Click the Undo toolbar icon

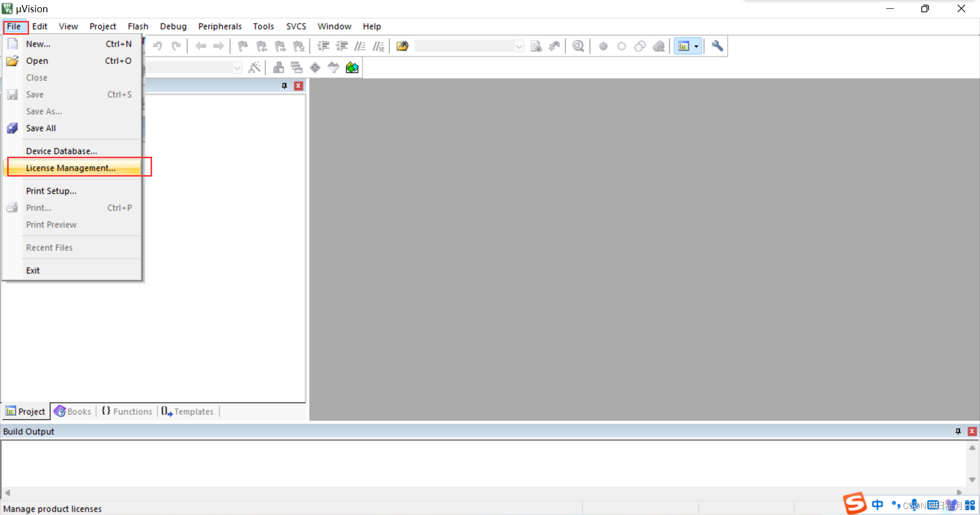[x=158, y=46]
